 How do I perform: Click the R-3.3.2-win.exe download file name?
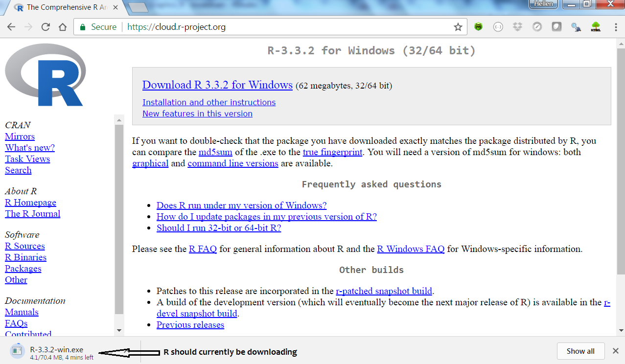[x=57, y=350]
